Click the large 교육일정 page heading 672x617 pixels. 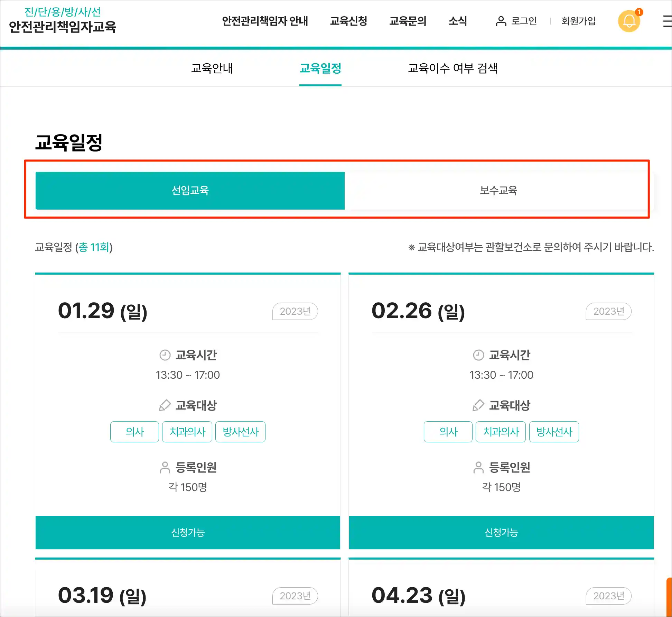pyautogui.click(x=69, y=142)
